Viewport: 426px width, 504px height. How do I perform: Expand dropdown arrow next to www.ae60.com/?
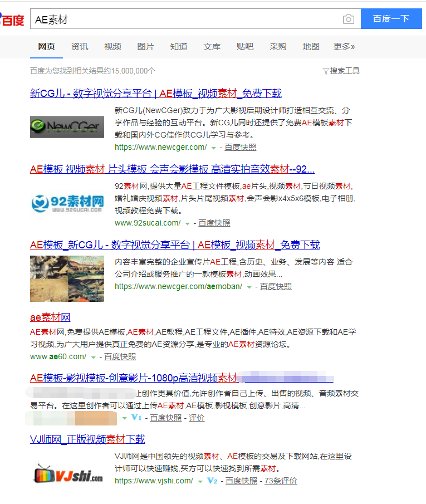click(93, 358)
